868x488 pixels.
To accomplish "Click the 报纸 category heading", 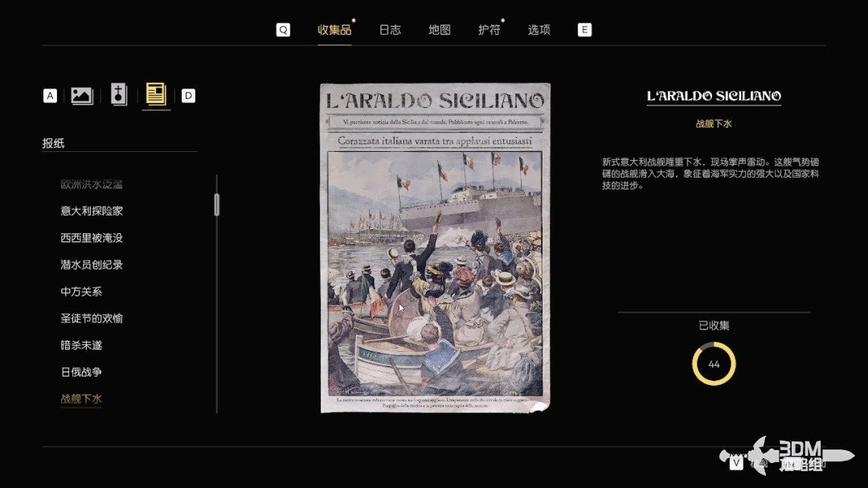I will point(53,143).
